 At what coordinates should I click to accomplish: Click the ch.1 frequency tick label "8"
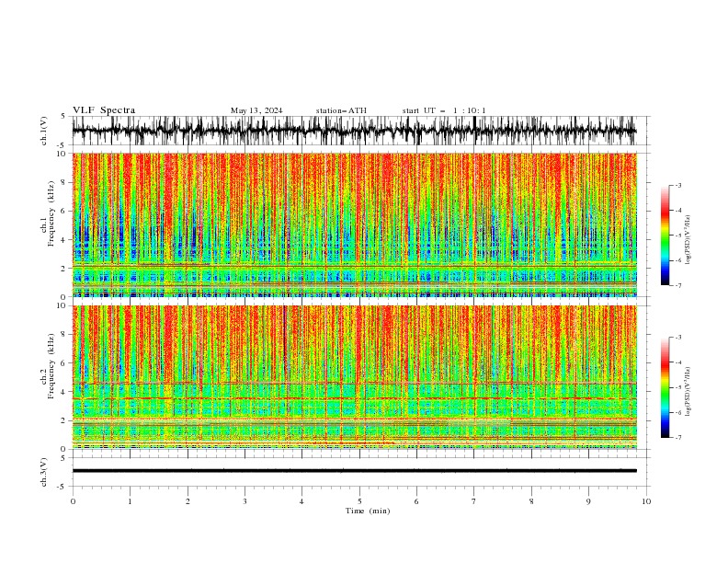(x=64, y=182)
